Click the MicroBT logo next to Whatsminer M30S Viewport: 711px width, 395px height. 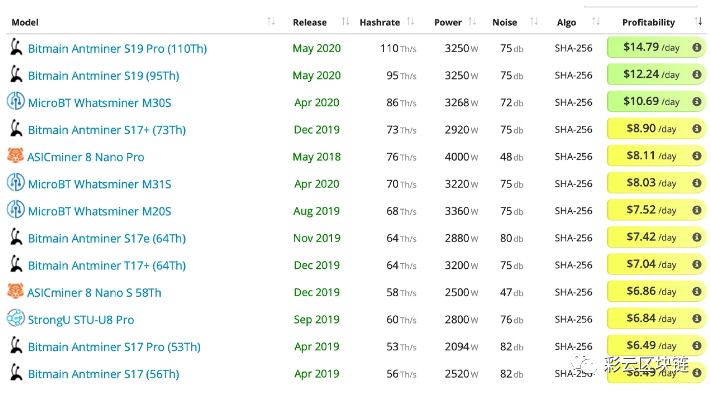(x=15, y=101)
